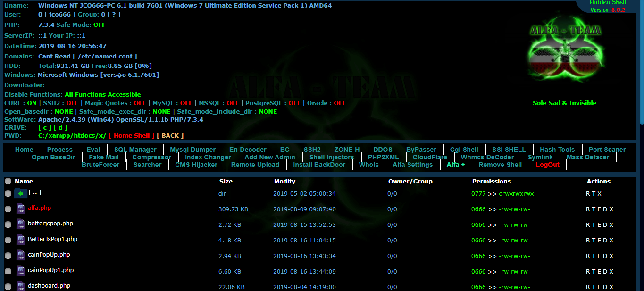Sort by the Modify column header
The image size is (644, 291).
pyautogui.click(x=284, y=181)
